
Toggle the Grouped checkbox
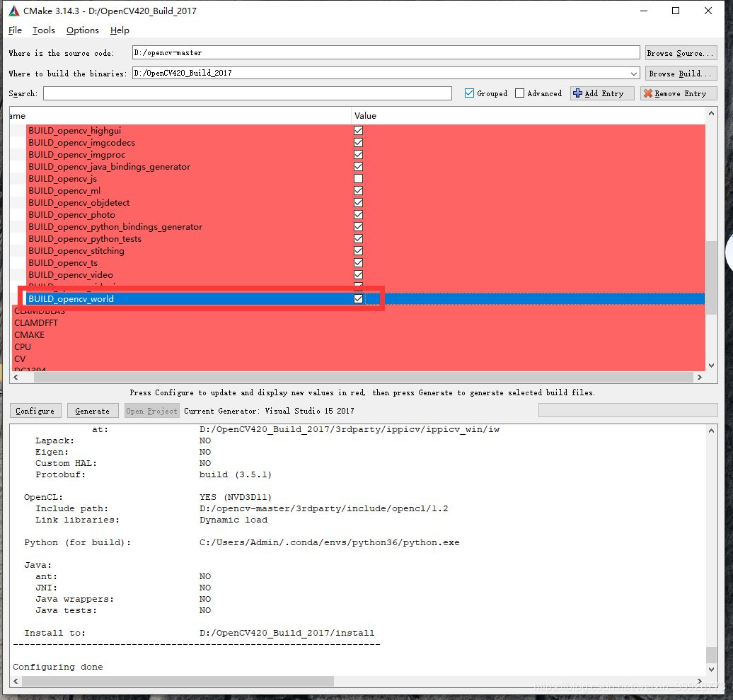coord(469,93)
